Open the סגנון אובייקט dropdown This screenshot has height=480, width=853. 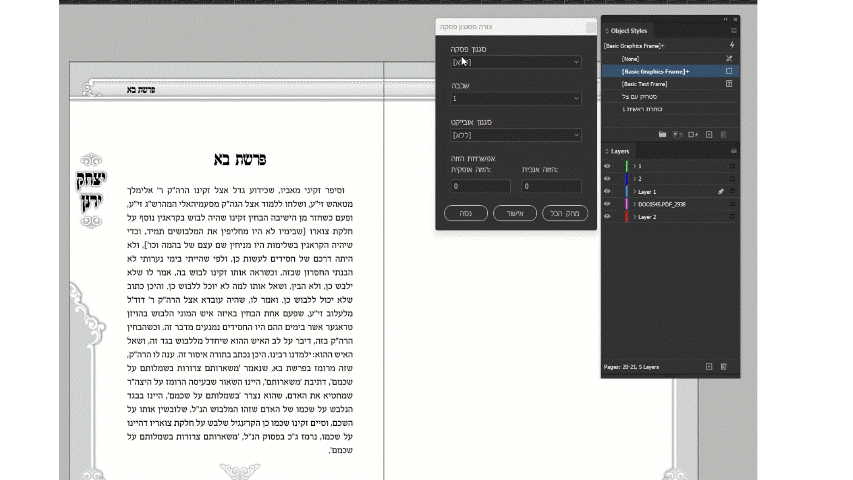pyautogui.click(x=516, y=135)
